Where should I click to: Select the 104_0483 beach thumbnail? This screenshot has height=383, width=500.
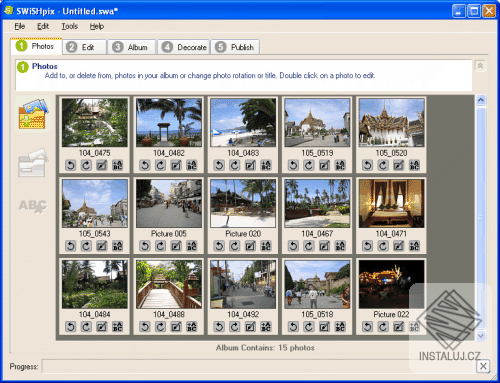[x=243, y=122]
